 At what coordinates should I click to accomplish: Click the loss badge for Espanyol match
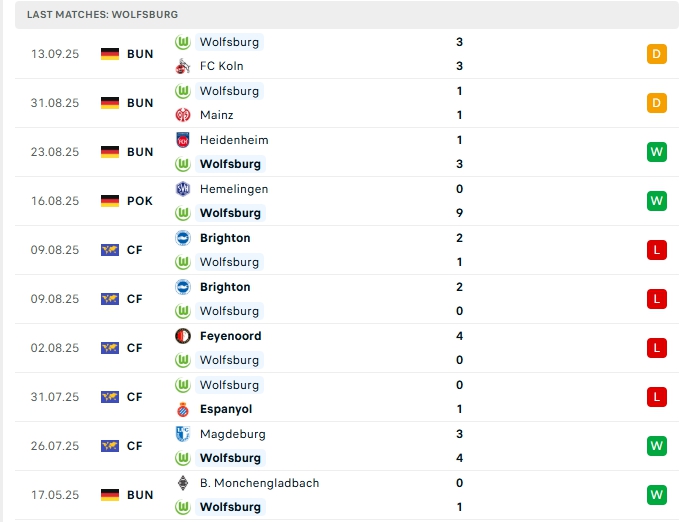click(657, 397)
